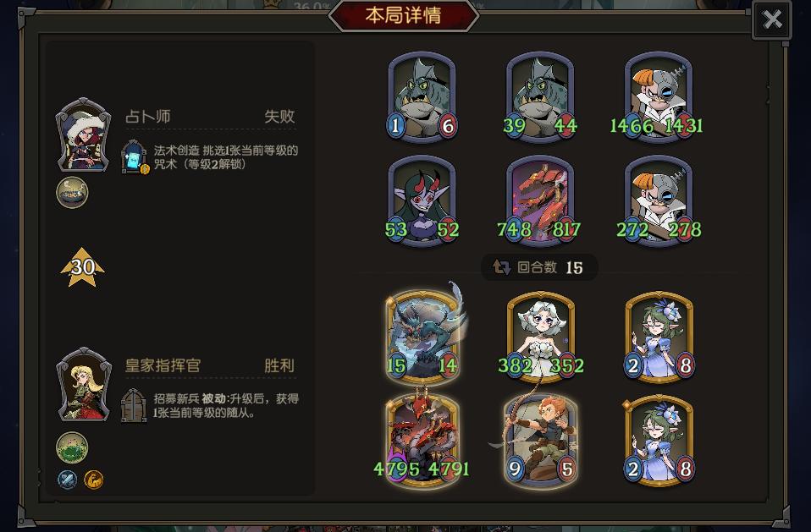Select the archer card with 9/5
Viewport: 811px width, 532px height.
540,441
